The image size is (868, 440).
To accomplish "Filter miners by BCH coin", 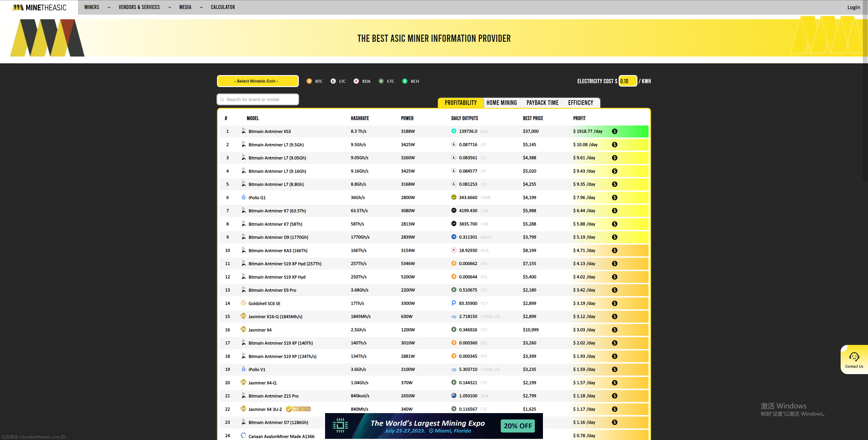I will click(411, 81).
